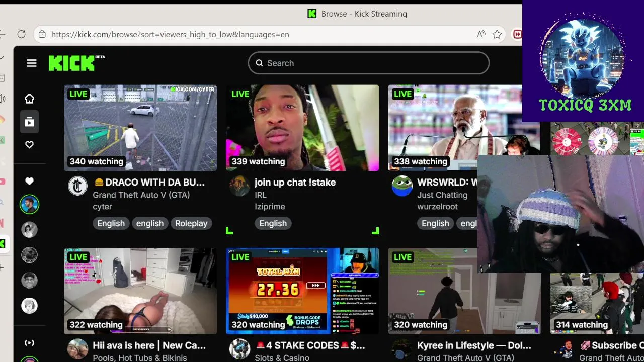Viewport: 644px width, 362px height.
Task: Open channel name Iziprime
Action: pos(270,207)
